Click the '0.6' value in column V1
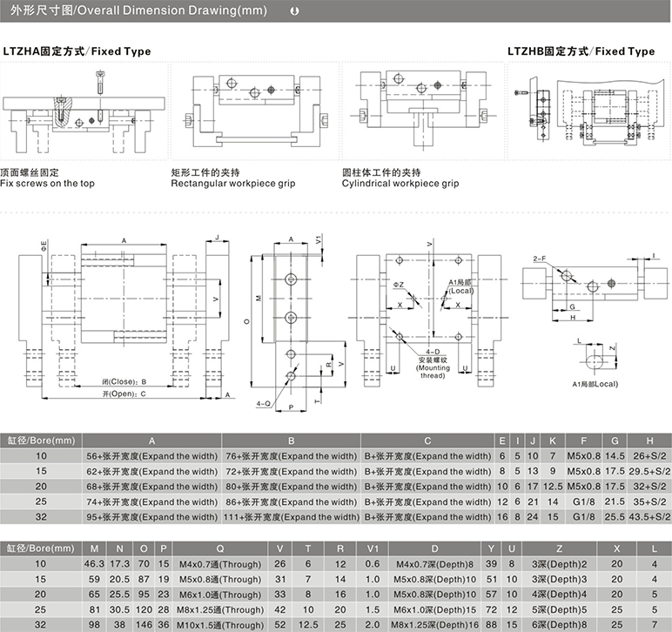Screen dimensions: 672x632 (x=373, y=564)
